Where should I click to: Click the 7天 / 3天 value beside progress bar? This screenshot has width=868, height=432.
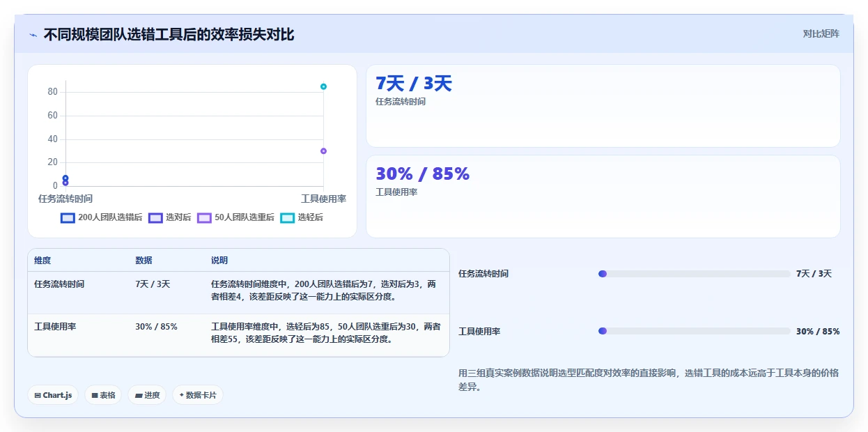click(814, 274)
